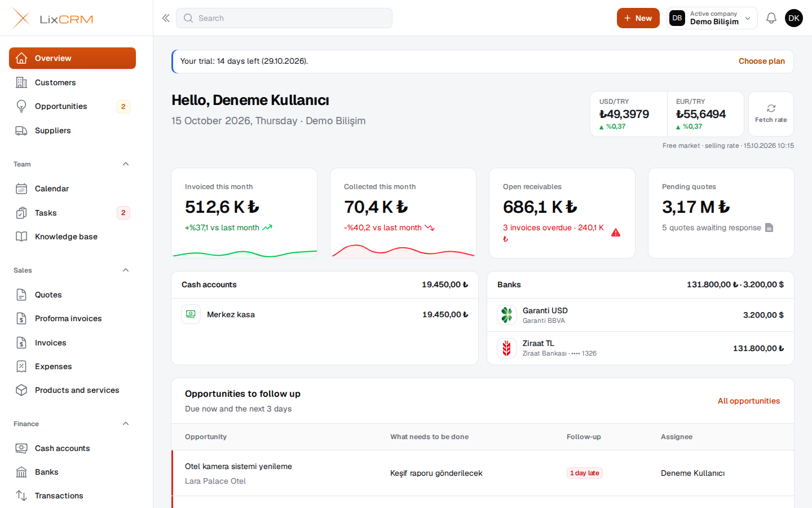
Task: Open Opportunities in the sidebar
Action: click(x=72, y=106)
